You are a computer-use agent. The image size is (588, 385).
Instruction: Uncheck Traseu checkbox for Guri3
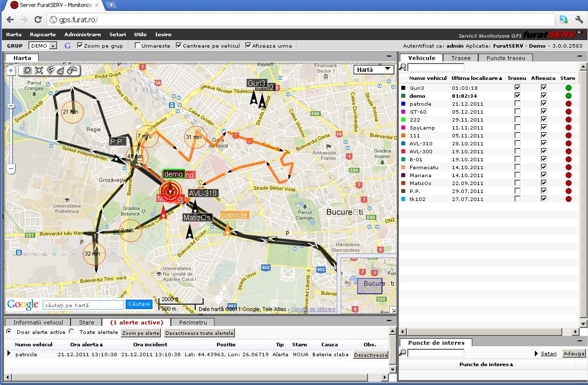517,88
